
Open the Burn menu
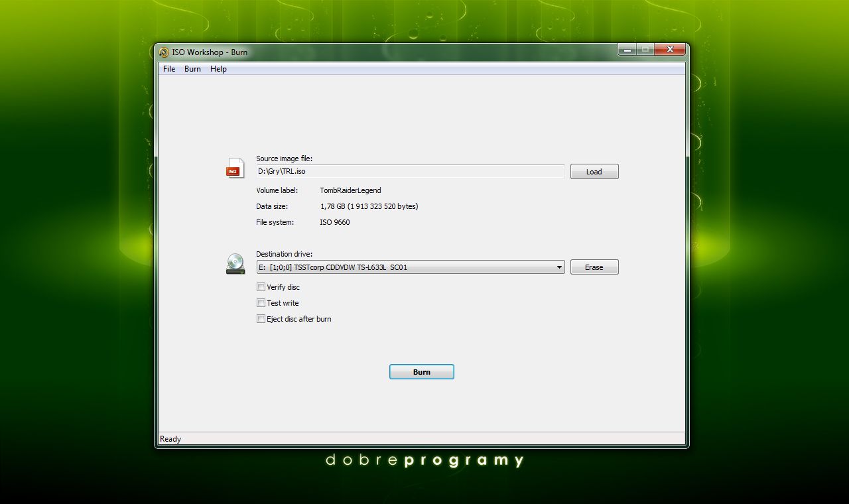point(192,69)
